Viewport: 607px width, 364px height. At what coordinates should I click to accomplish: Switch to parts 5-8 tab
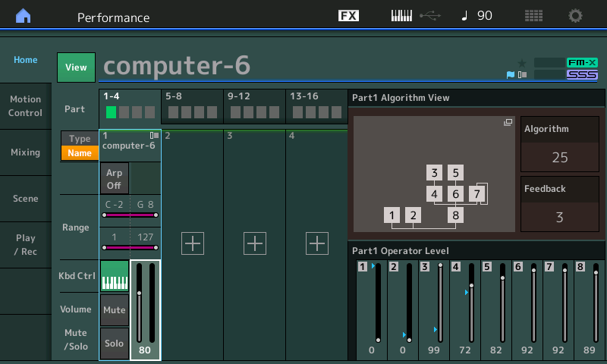tap(192, 107)
